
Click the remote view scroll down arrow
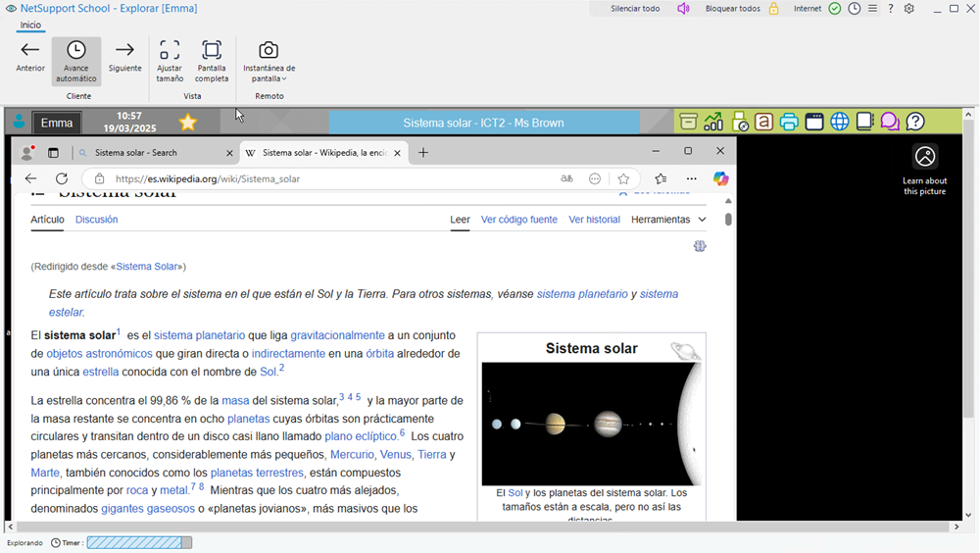tap(968, 516)
